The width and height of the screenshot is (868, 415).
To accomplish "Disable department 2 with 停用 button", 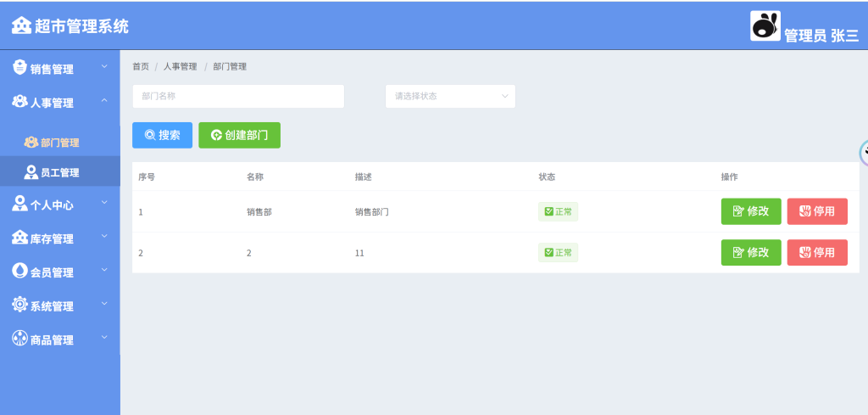I will pyautogui.click(x=816, y=252).
